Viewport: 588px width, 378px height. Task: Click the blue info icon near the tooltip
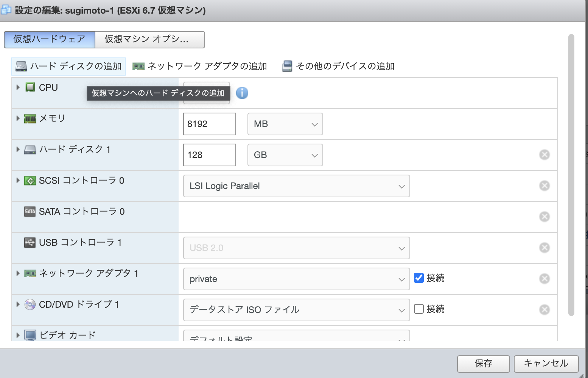[242, 93]
